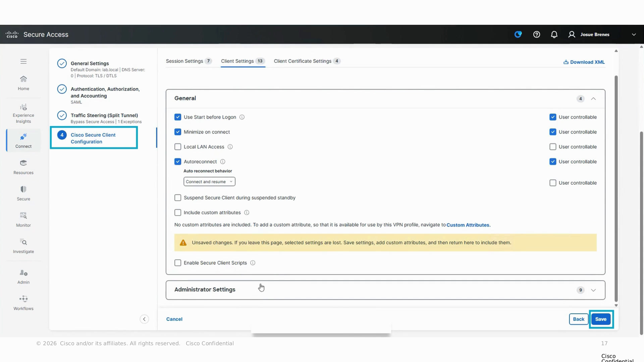This screenshot has height=362, width=644.
Task: Collapse the steps panel with left arrow
Action: 144,319
